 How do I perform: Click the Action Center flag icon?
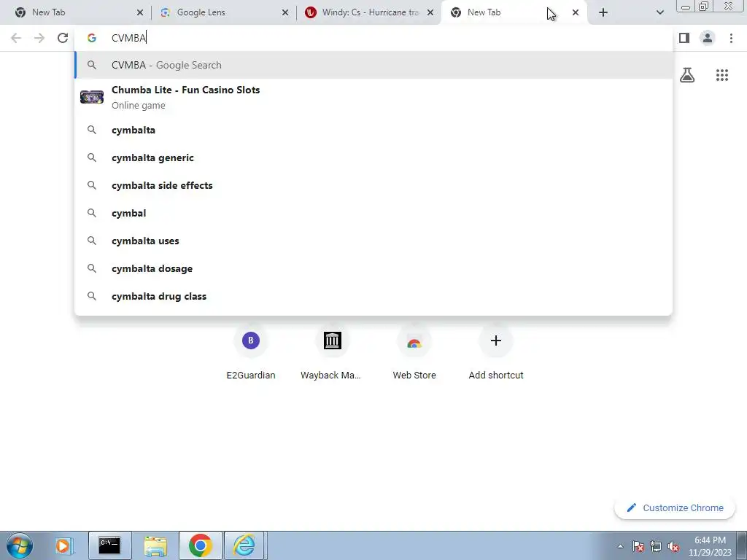click(x=638, y=547)
